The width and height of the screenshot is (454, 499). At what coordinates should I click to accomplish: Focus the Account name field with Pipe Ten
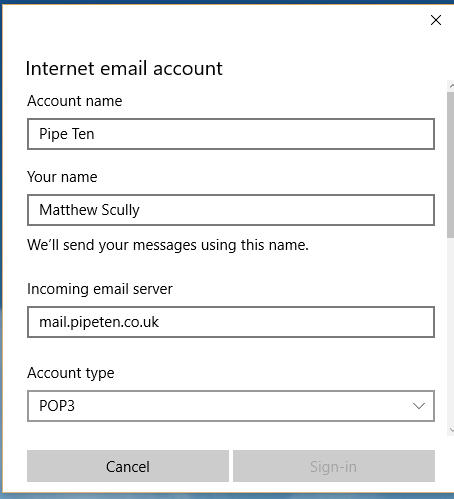pyautogui.click(x=231, y=134)
